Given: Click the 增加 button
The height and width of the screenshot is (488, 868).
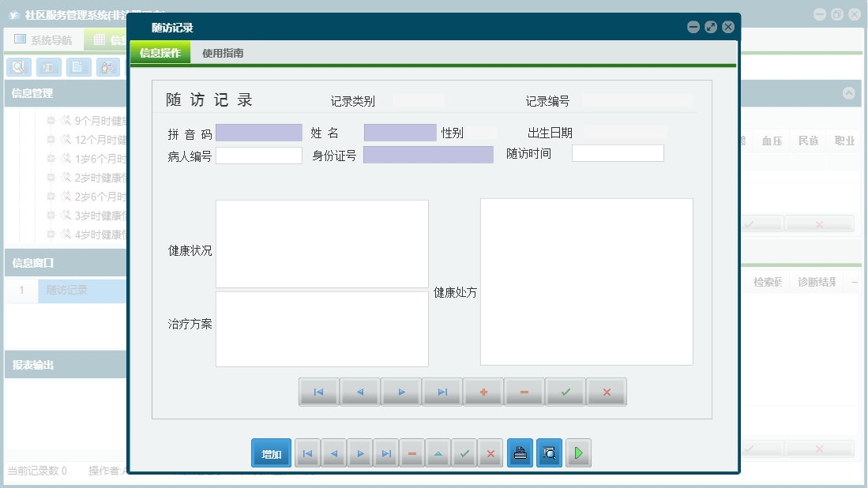Looking at the screenshot, I should point(271,454).
